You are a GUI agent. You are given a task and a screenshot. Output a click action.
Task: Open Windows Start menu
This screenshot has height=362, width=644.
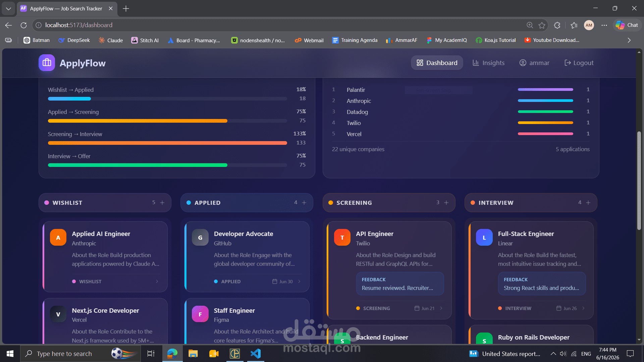[10, 354]
